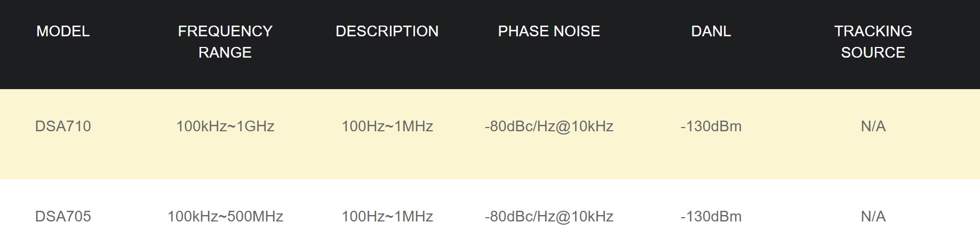Click the FREQUENCY RANGE column header
Image resolution: width=980 pixels, height=246 pixels.
click(225, 42)
